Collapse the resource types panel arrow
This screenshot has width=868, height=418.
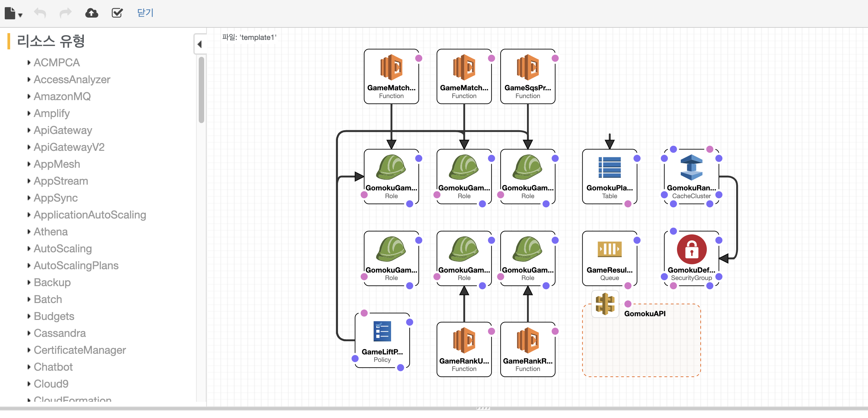coord(200,44)
